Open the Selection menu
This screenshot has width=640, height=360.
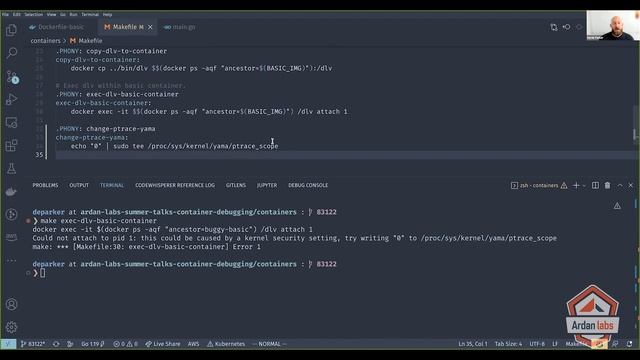click(x=33, y=14)
